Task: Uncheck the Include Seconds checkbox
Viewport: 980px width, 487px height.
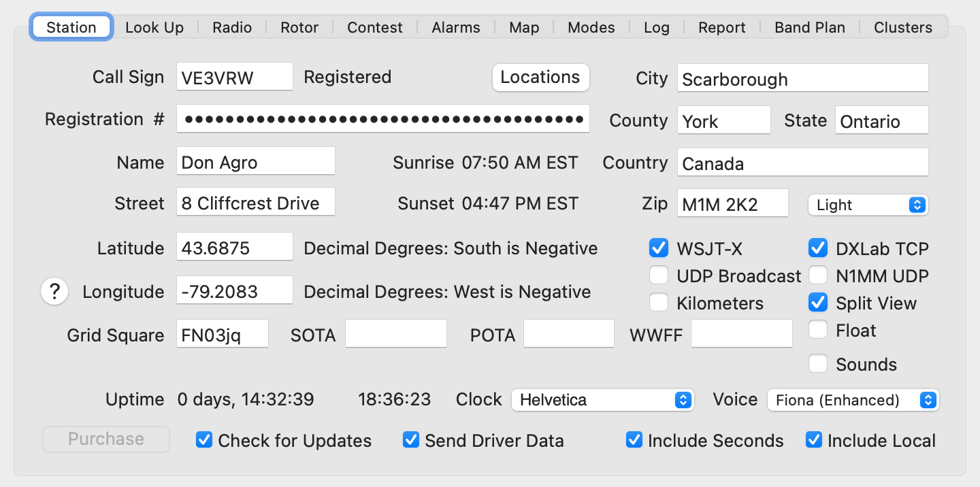Action: point(634,440)
